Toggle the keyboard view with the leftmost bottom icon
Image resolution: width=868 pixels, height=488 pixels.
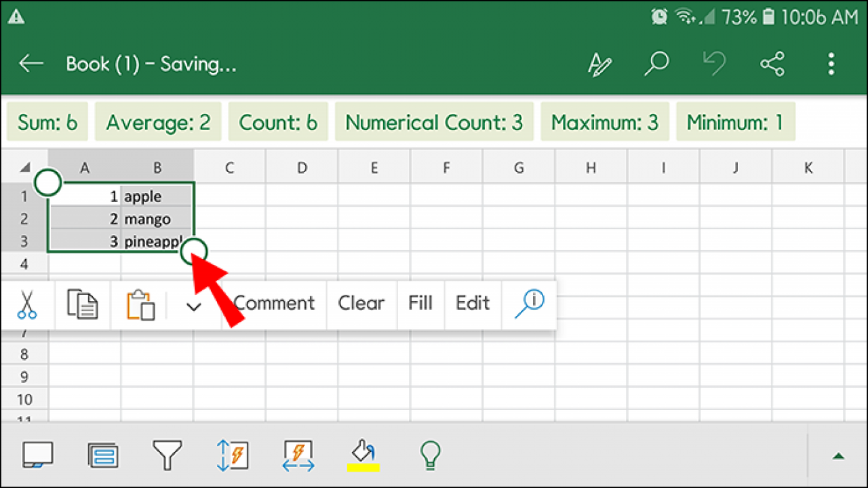coord(39,455)
